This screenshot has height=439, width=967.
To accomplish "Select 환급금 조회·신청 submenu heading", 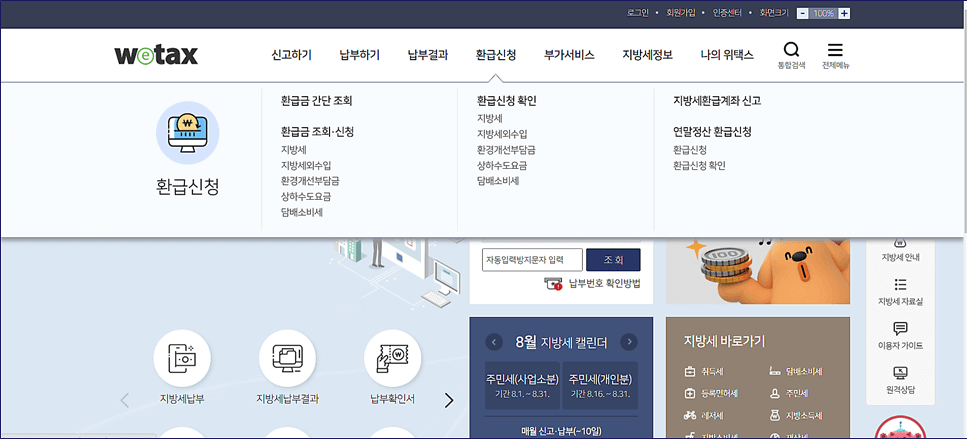I will [317, 131].
